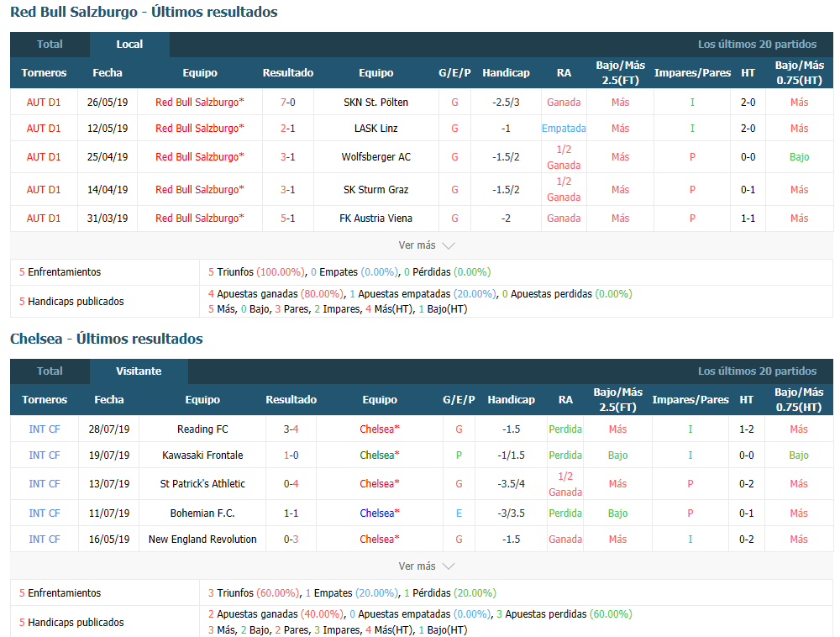Screen dimensions: 840x637
Task: Open INT CF link for 16/05/19 match
Action: click(45, 540)
